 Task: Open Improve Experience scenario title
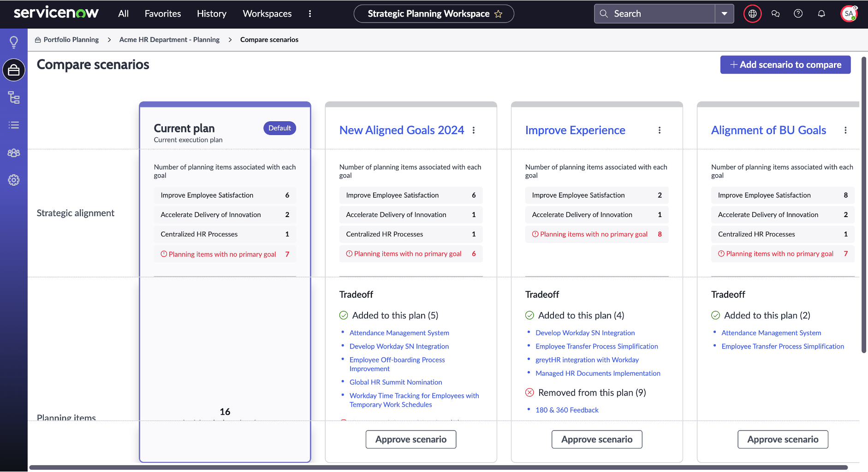coord(575,130)
